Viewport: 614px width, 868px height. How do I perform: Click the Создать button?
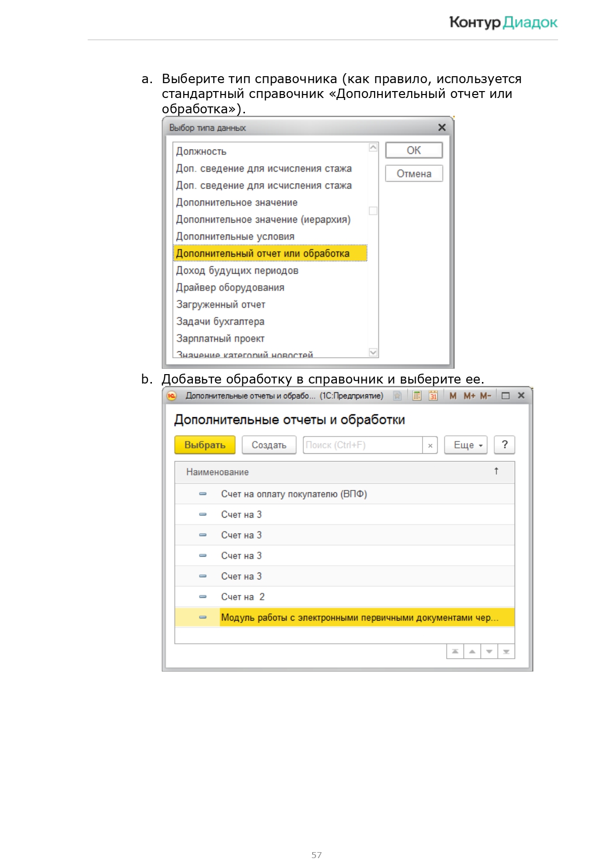click(x=269, y=445)
